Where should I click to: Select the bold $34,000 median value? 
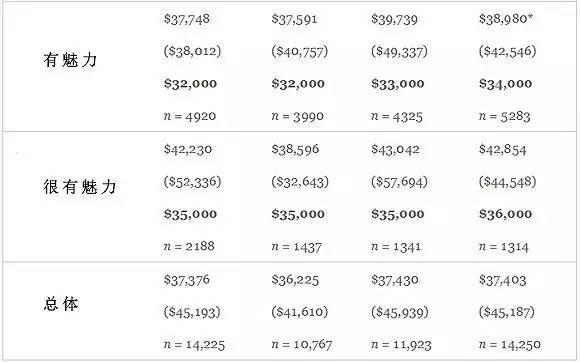pos(505,84)
